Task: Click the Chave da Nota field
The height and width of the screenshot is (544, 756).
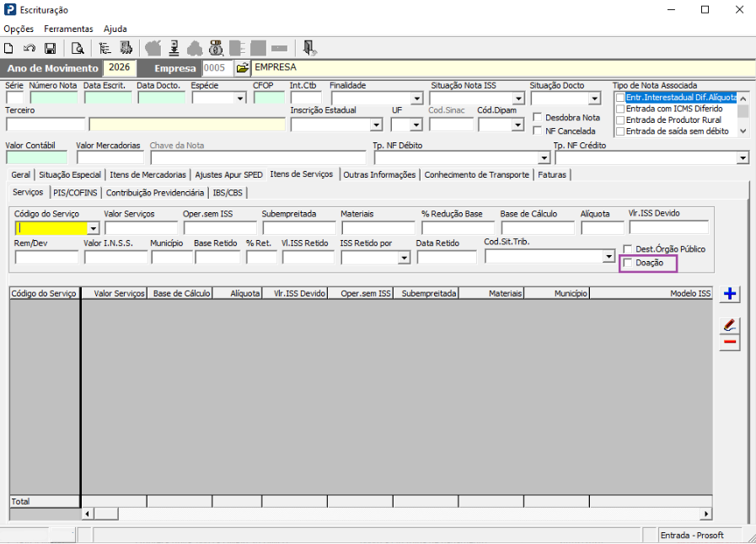Action: click(259, 157)
